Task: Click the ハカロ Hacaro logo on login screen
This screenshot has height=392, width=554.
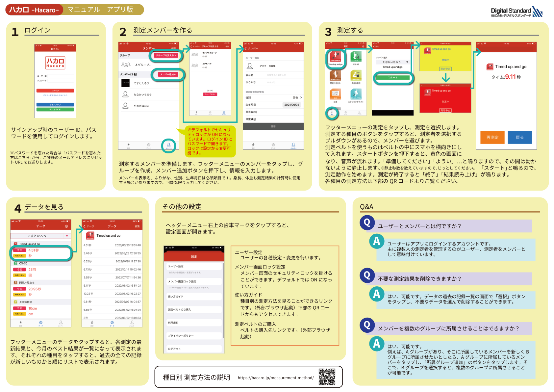Action: click(x=55, y=63)
